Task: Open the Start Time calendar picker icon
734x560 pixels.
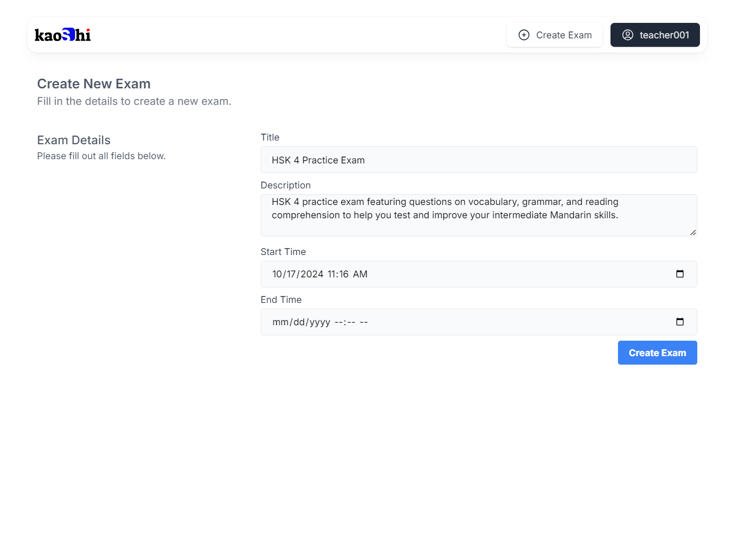Action: click(680, 274)
